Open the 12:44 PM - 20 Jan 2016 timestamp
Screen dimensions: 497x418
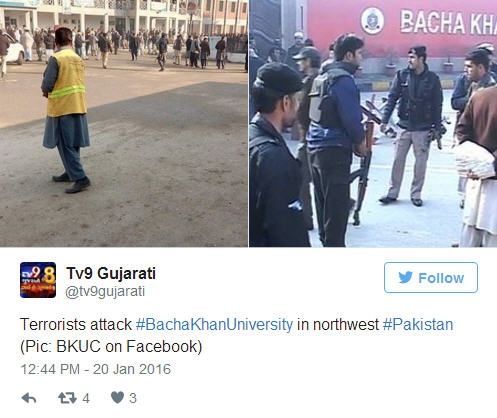point(96,369)
